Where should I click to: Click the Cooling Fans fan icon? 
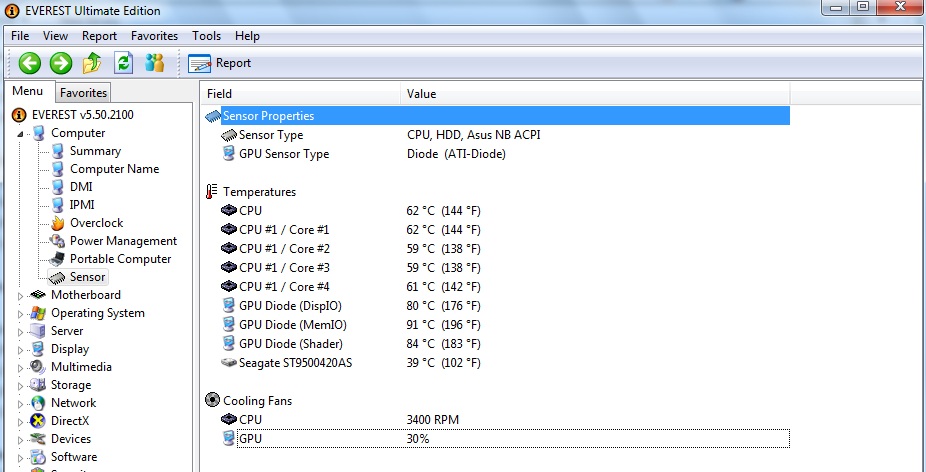212,400
